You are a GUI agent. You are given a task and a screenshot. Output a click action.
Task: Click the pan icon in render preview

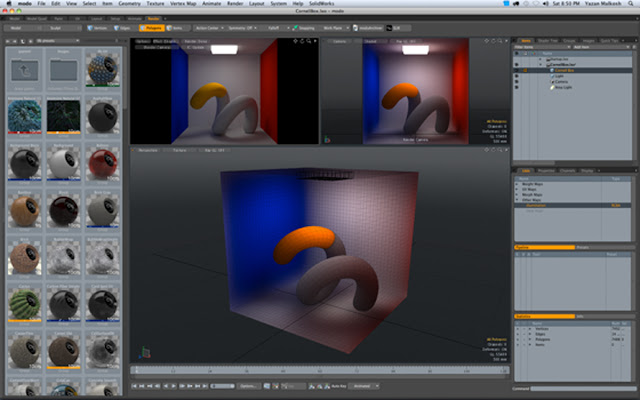coord(296,41)
